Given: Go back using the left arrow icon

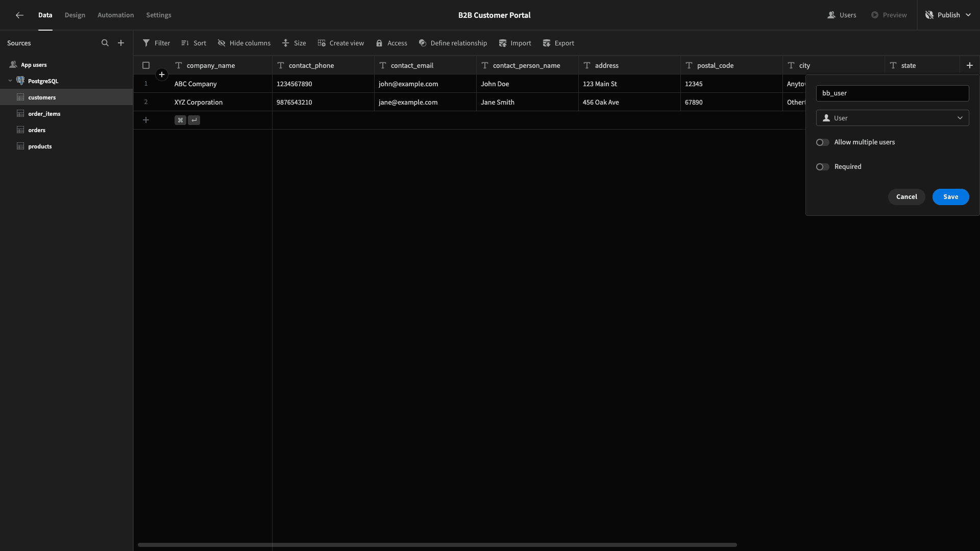Looking at the screenshot, I should pos(19,15).
